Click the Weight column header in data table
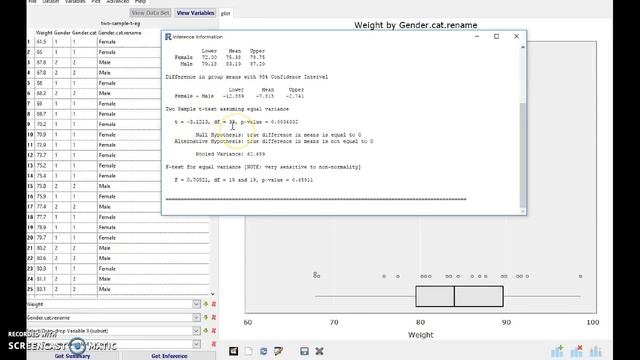 pyautogui.click(x=44, y=33)
